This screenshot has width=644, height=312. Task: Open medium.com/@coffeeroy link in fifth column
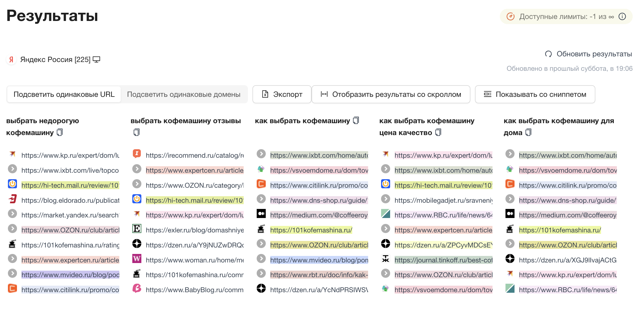point(568,215)
